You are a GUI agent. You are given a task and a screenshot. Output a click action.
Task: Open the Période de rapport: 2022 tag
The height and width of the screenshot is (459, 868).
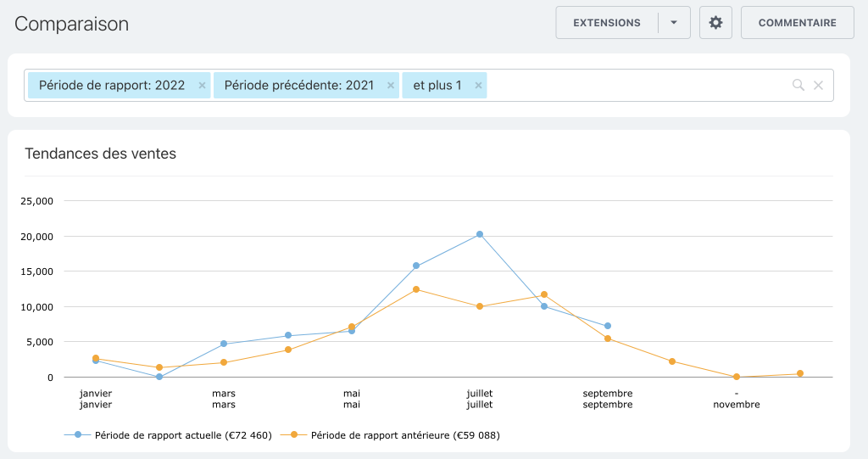[x=112, y=86]
